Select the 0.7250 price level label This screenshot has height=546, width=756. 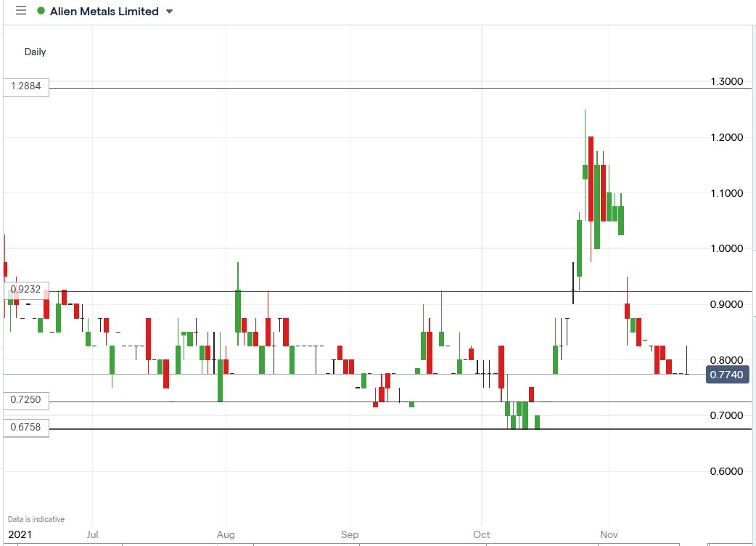pos(25,400)
